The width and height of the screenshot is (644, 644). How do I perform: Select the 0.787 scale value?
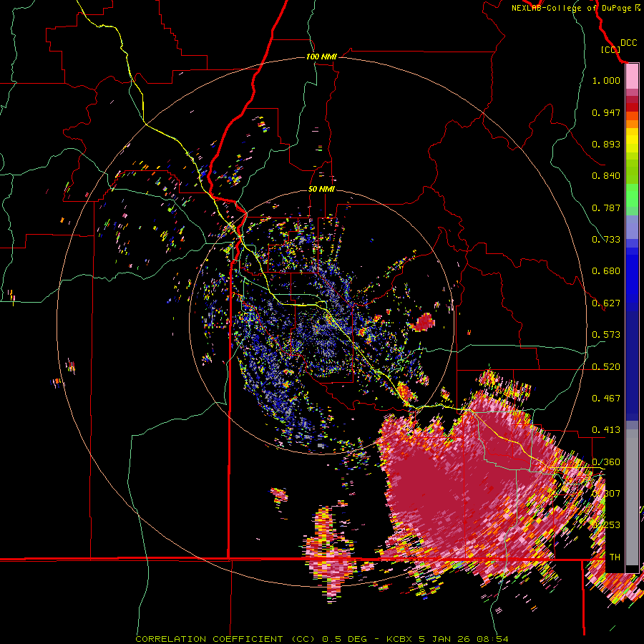click(606, 208)
